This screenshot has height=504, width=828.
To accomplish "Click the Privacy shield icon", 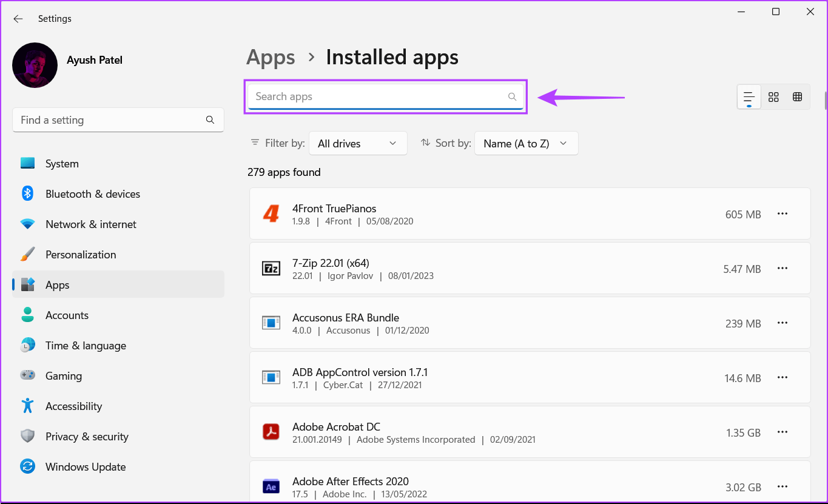I will 27,436.
